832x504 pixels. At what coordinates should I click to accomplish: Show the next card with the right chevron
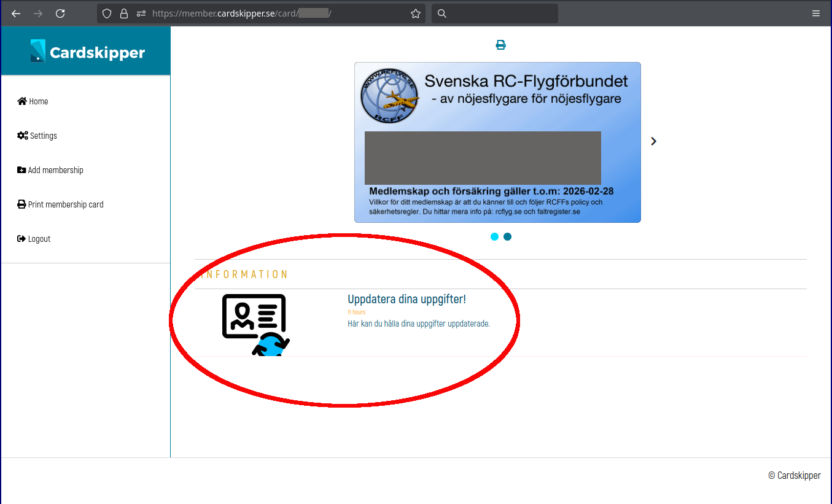653,141
